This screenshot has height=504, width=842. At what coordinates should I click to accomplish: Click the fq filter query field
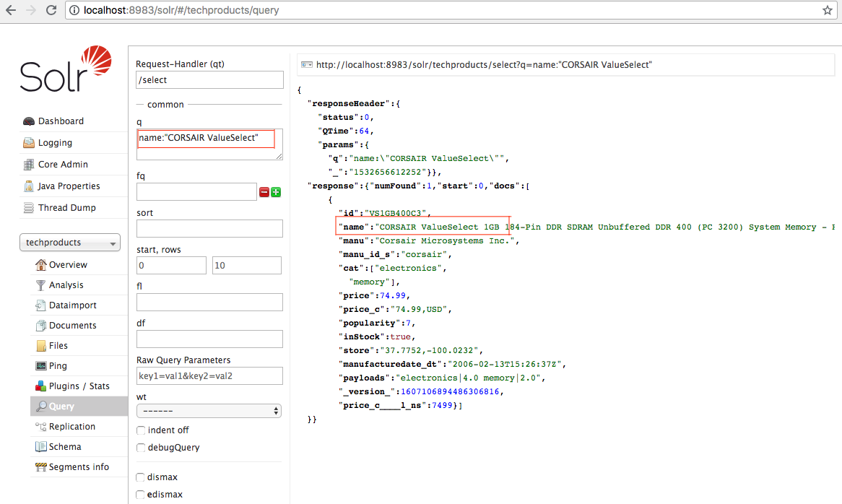coord(196,191)
